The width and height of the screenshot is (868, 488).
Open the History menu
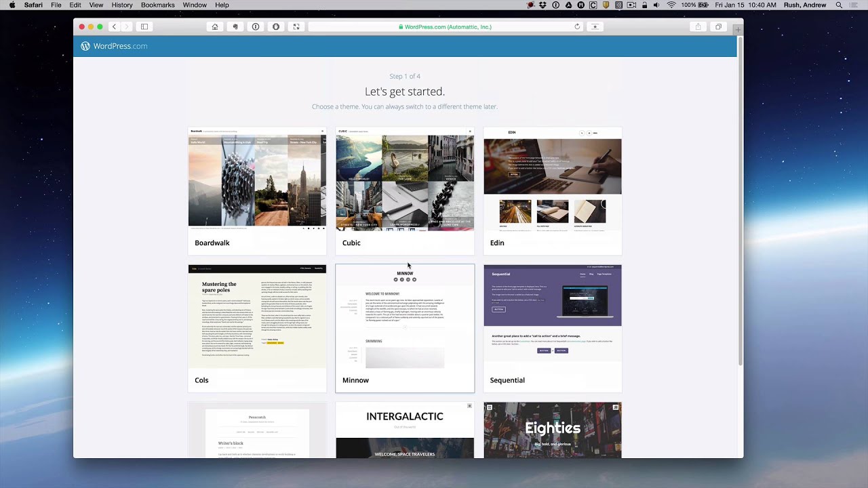pos(122,5)
